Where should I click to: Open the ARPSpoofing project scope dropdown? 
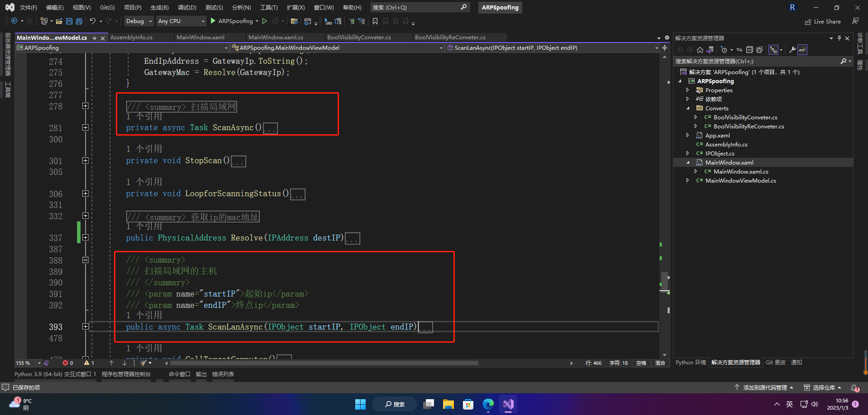tap(122, 47)
